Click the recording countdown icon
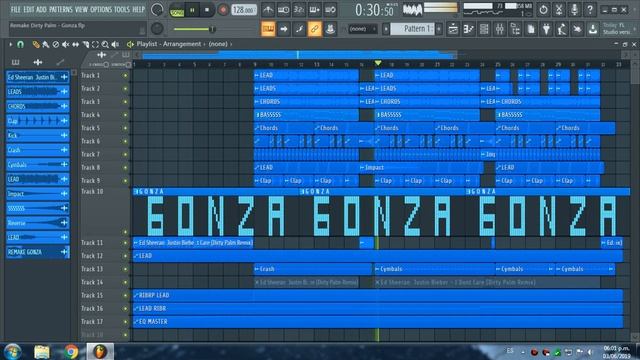The width and height of the screenshot is (640, 360). tap(299, 9)
